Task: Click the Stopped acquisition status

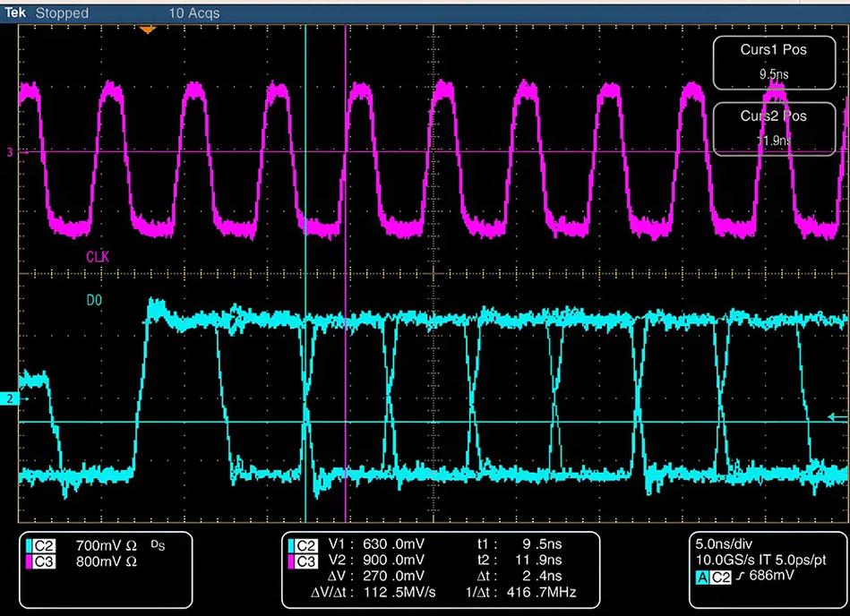Action: [x=62, y=13]
